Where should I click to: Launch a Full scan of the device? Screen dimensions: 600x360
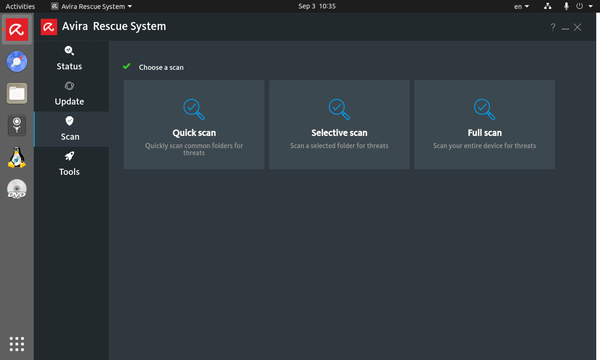coord(484,124)
